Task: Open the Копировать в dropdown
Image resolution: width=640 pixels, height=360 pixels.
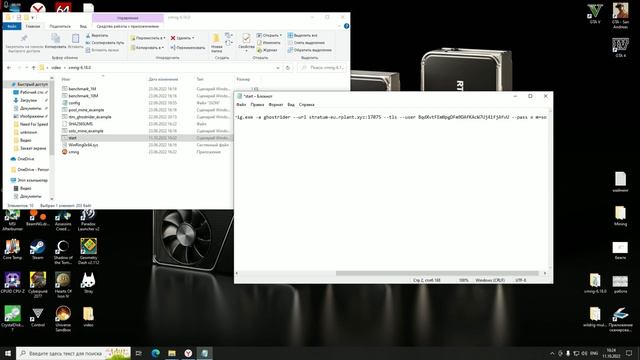Action: click(147, 48)
